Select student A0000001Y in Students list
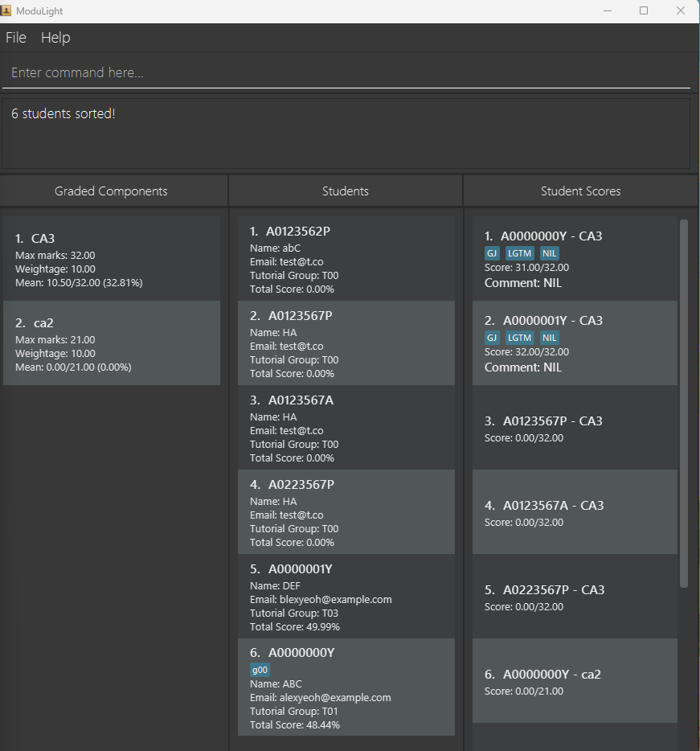This screenshot has height=751, width=700. pyautogui.click(x=346, y=597)
